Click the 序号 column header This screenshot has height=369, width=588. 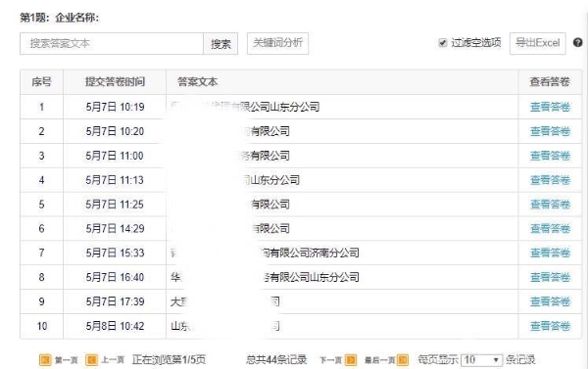(41, 82)
